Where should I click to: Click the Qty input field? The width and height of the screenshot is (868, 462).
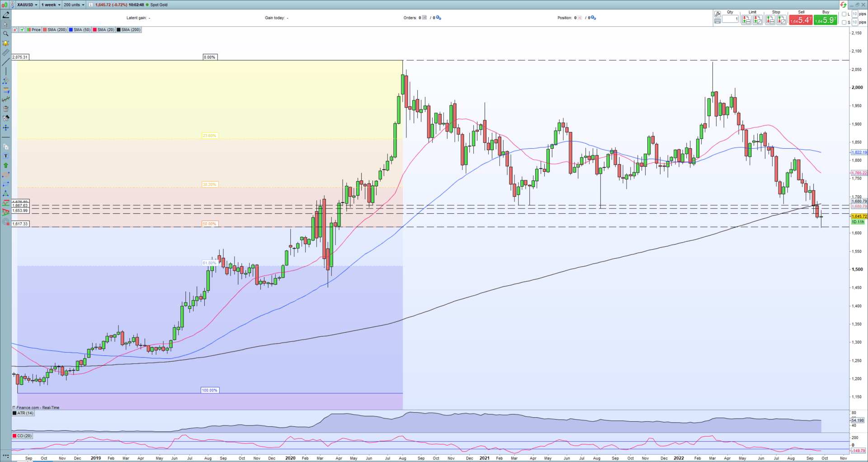pyautogui.click(x=730, y=19)
